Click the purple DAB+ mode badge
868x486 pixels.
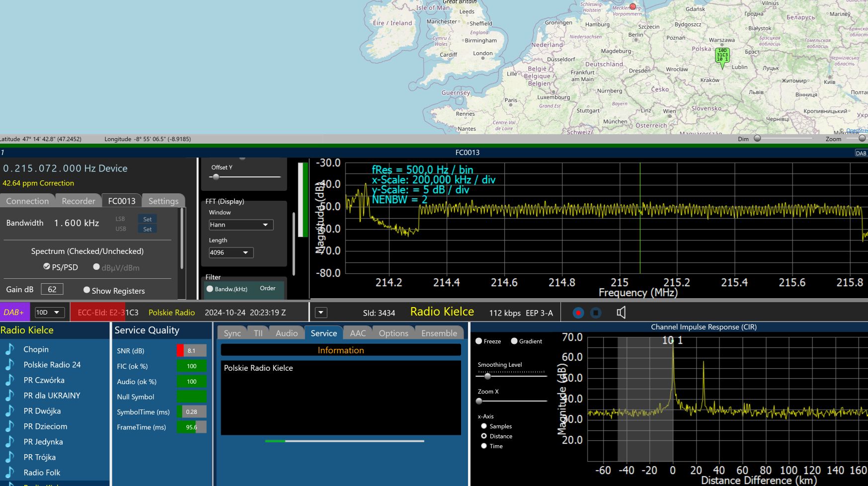click(14, 313)
